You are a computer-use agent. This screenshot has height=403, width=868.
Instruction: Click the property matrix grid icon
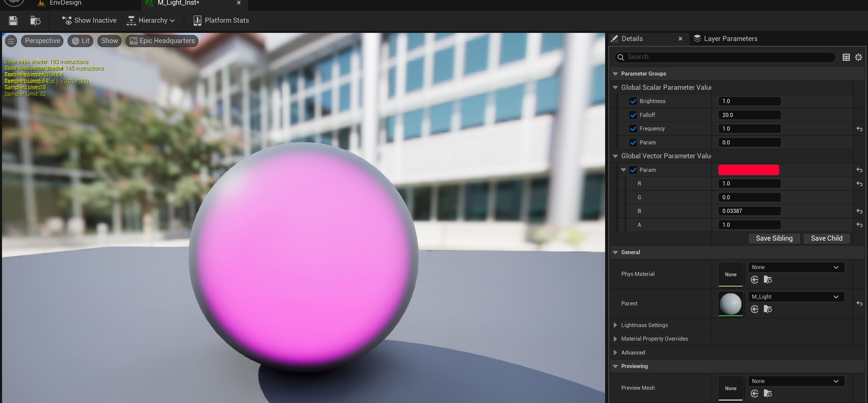click(x=846, y=57)
